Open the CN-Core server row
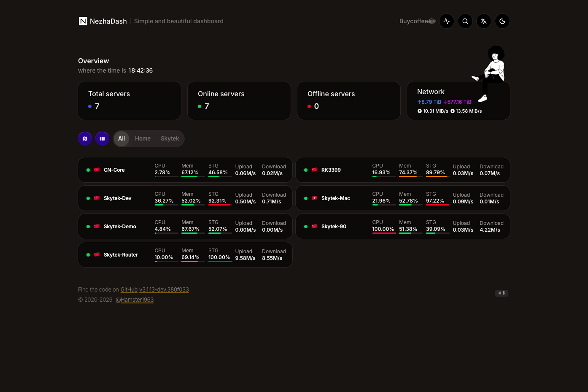 click(x=185, y=170)
